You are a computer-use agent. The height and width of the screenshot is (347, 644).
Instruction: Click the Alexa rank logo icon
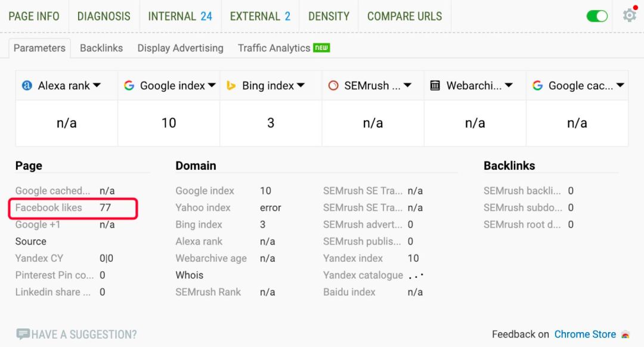(27, 86)
